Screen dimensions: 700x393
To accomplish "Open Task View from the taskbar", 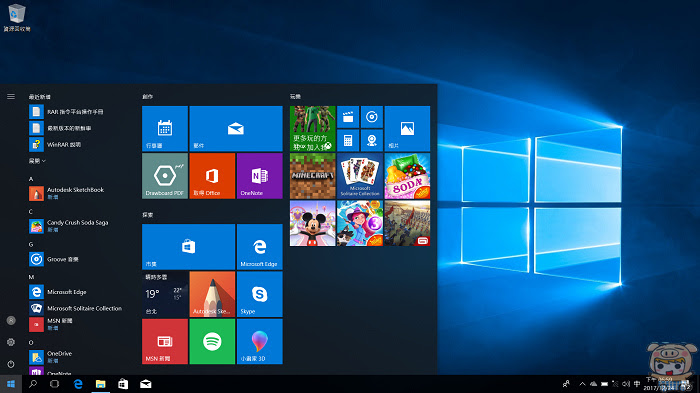I will coord(54,384).
